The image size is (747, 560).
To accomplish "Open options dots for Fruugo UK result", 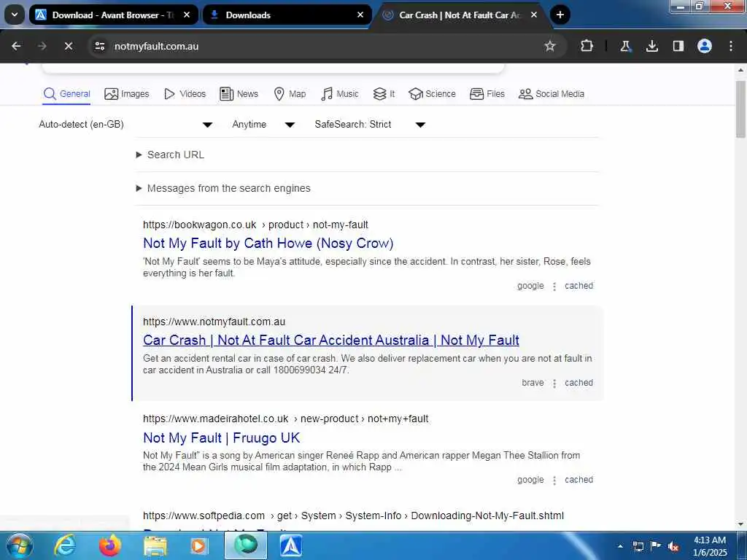I will pyautogui.click(x=554, y=480).
